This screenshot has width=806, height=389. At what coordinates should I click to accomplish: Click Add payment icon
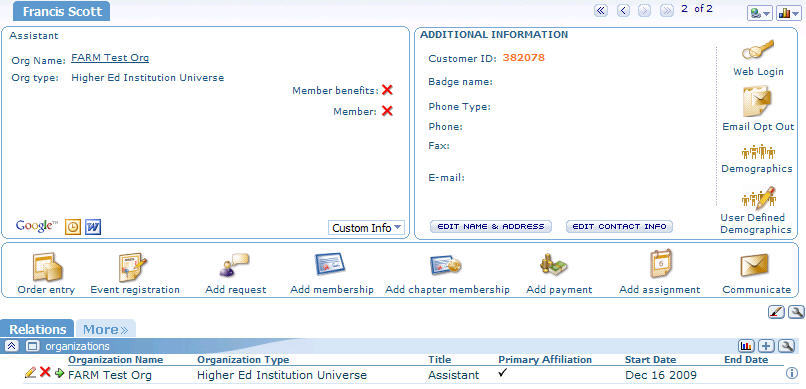point(554,264)
